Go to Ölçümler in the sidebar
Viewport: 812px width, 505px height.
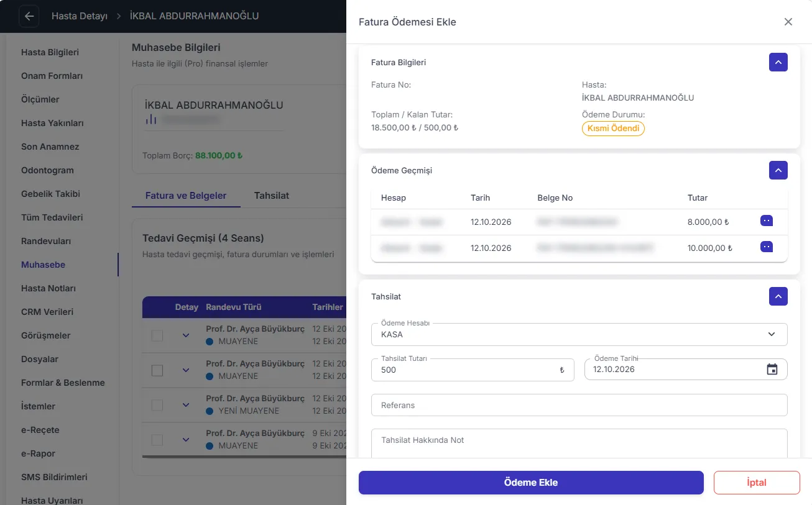point(40,99)
